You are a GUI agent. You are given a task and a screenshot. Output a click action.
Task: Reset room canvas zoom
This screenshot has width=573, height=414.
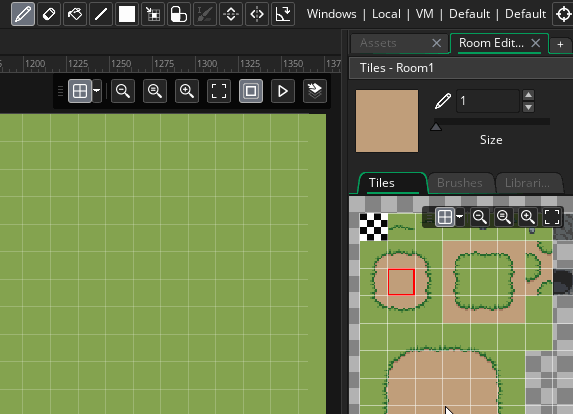point(155,91)
